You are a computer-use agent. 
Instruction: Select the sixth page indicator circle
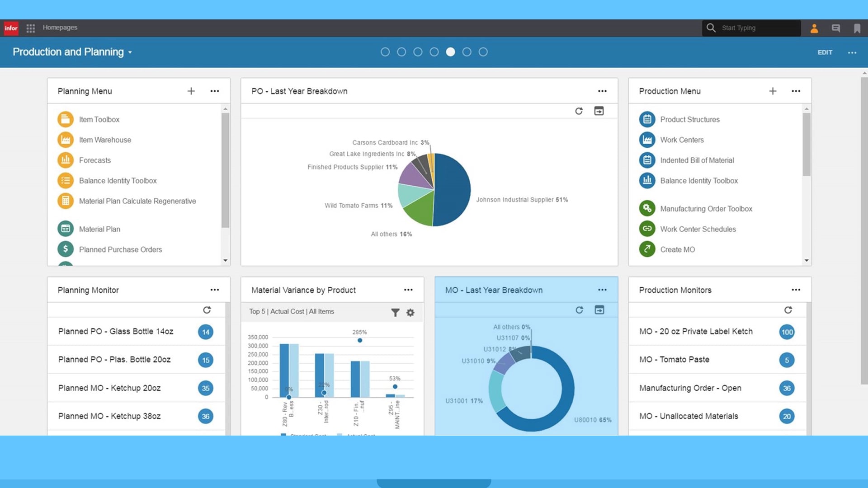coord(467,52)
